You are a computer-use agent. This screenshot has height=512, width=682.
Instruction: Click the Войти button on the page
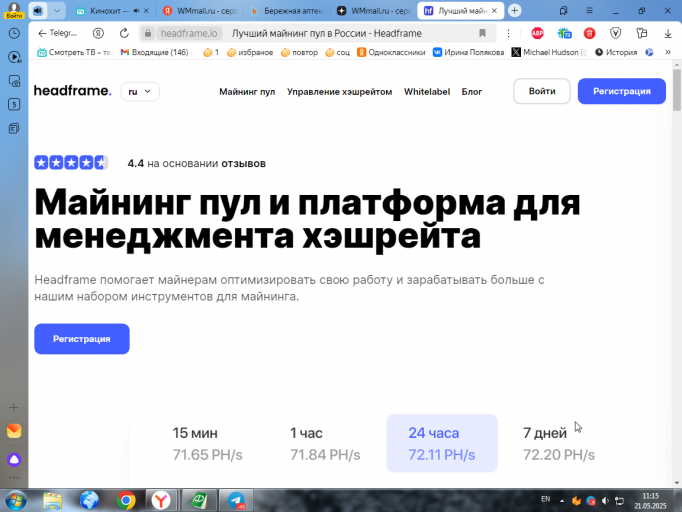pos(542,91)
